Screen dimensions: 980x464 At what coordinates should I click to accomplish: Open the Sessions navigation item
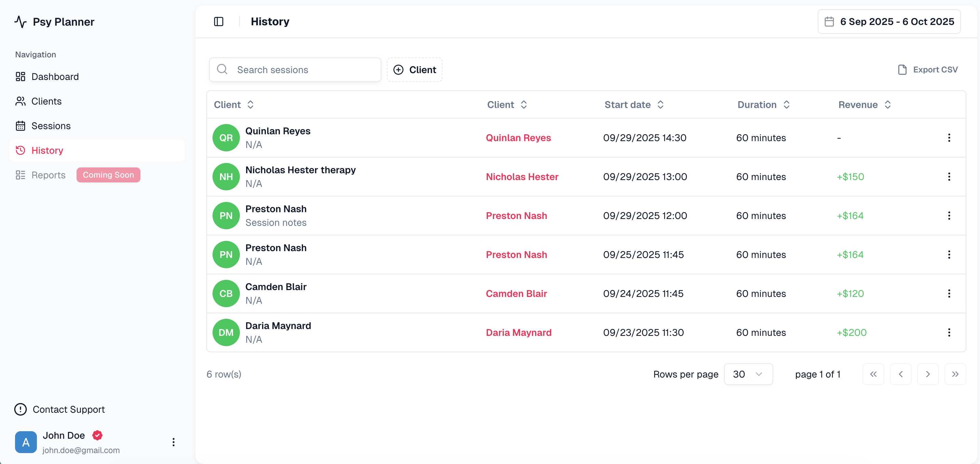[x=51, y=126]
